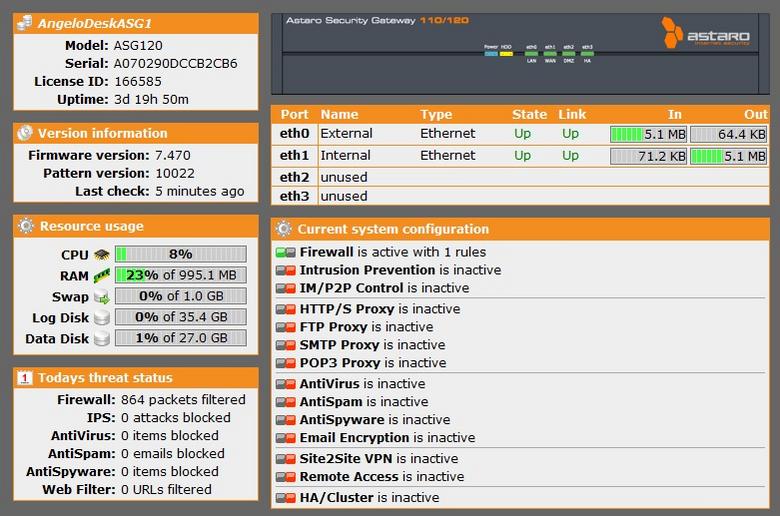The image size is (780, 516).
Task: Click the pattern version 10022 value
Action: [175, 173]
